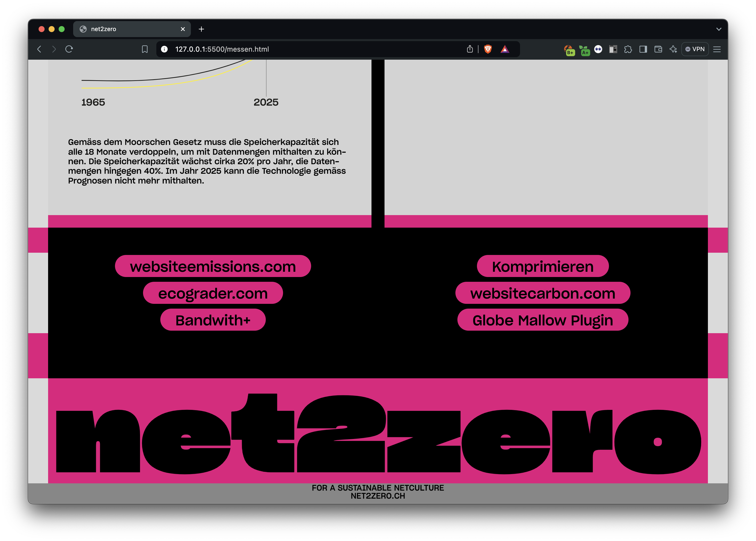
Task: Open the white circle asterisks extension
Action: pos(598,49)
